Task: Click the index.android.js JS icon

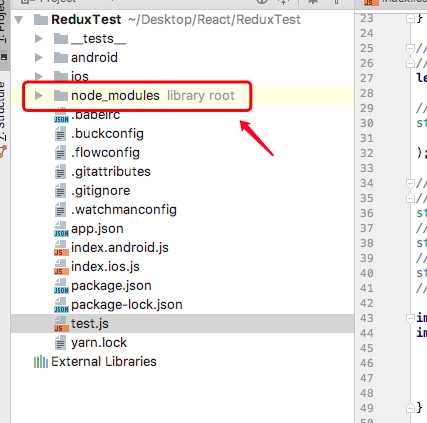Action: [x=61, y=248]
